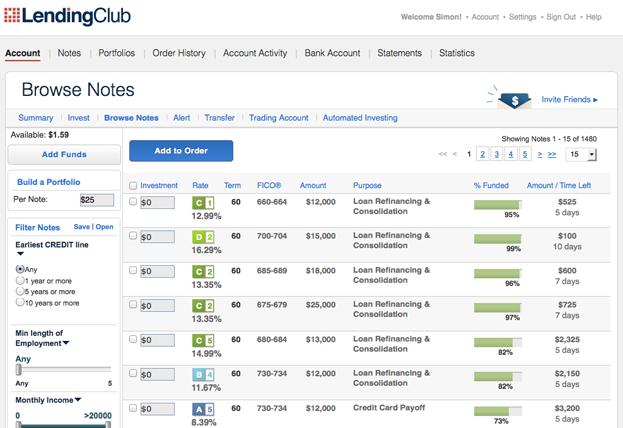This screenshot has height=428, width=623.
Task: Click the Add Funds button
Action: pos(64,154)
